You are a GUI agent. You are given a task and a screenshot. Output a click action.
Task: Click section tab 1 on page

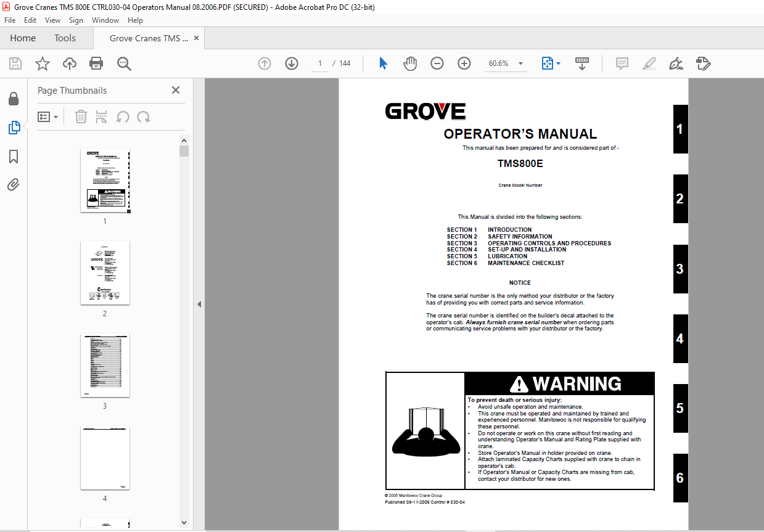point(680,129)
